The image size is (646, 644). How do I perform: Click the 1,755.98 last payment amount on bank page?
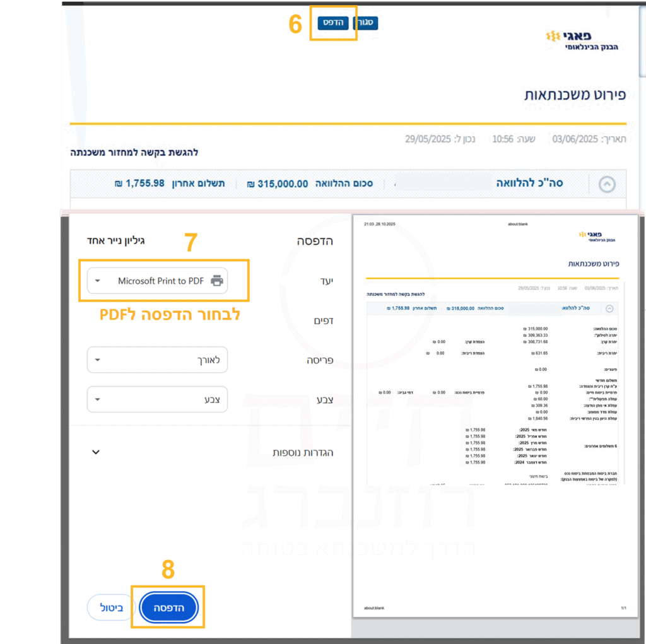tap(144, 184)
